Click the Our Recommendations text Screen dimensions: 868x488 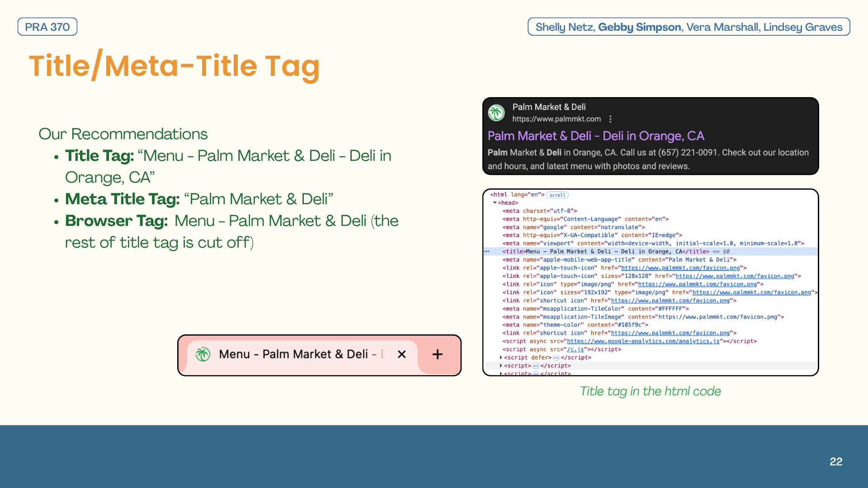pyautogui.click(x=123, y=134)
